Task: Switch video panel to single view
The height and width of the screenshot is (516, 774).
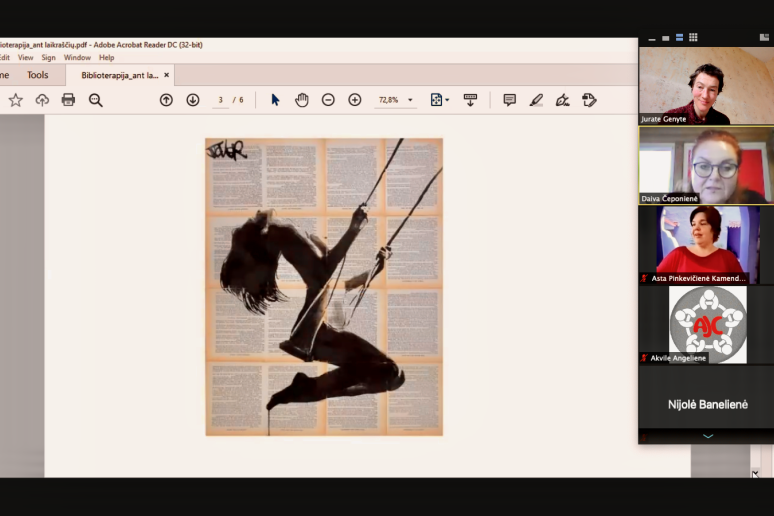Action: (x=665, y=38)
